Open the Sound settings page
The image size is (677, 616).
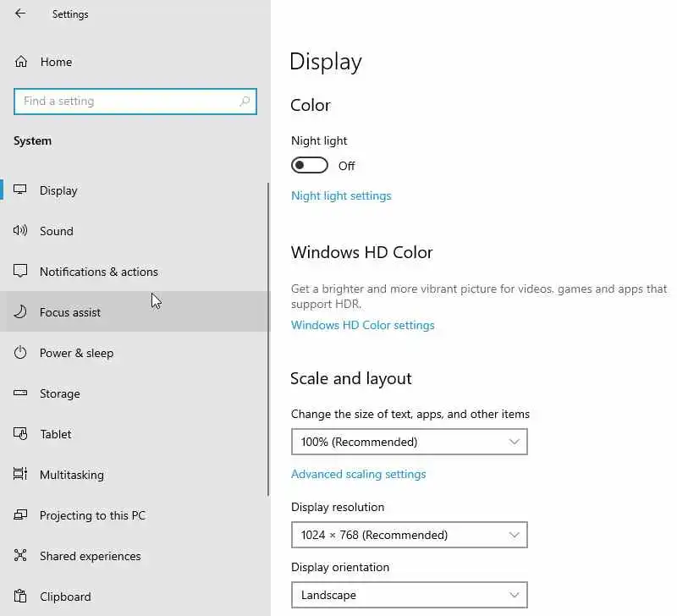[x=134, y=230]
